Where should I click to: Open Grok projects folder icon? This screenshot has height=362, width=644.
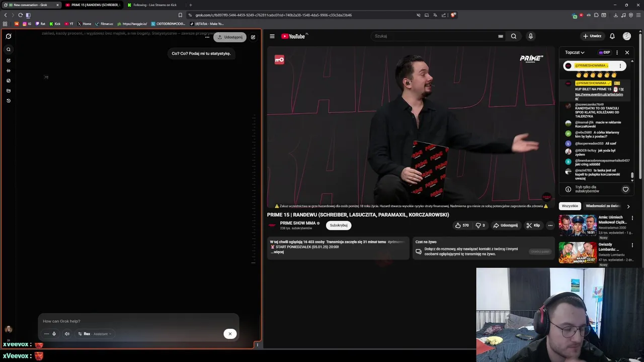9,90
